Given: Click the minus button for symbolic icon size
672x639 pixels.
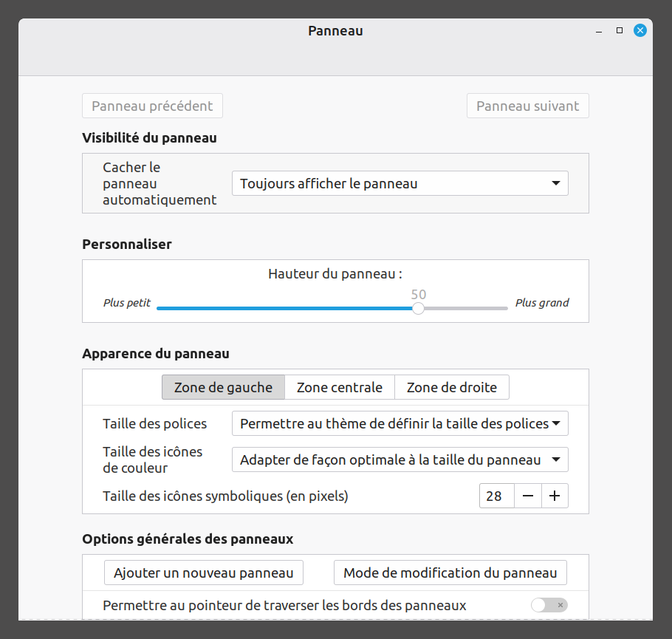Looking at the screenshot, I should pyautogui.click(x=528, y=496).
